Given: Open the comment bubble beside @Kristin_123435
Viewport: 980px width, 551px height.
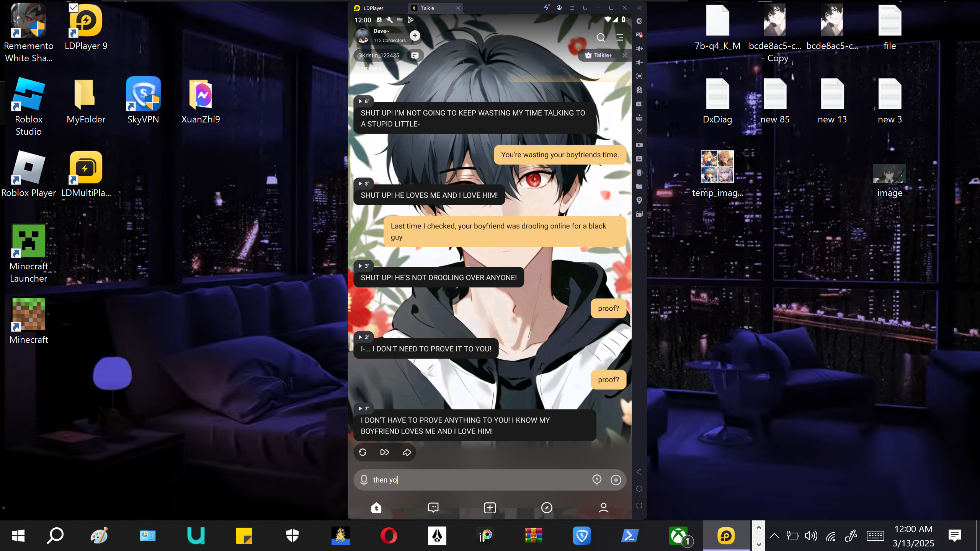Looking at the screenshot, I should 415,55.
